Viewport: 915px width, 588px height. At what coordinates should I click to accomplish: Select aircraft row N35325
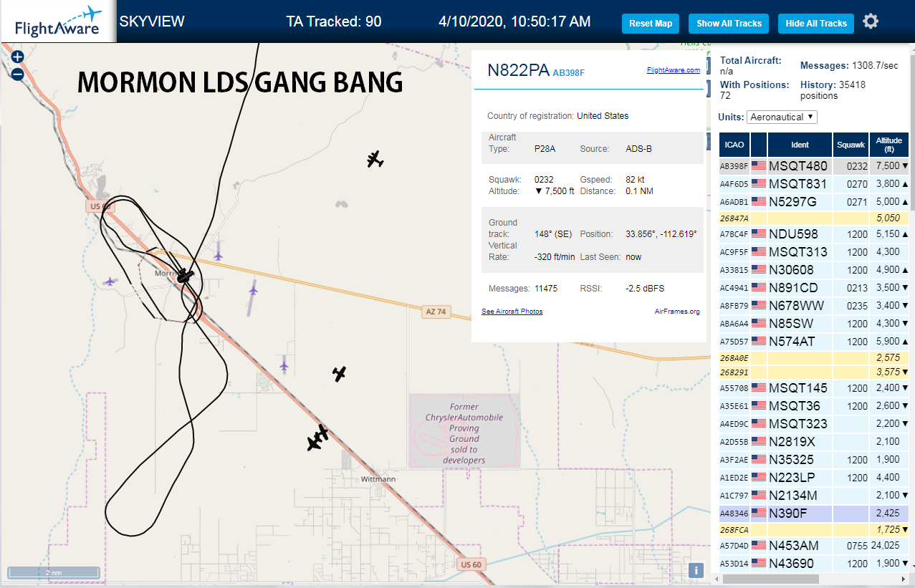coord(814,460)
